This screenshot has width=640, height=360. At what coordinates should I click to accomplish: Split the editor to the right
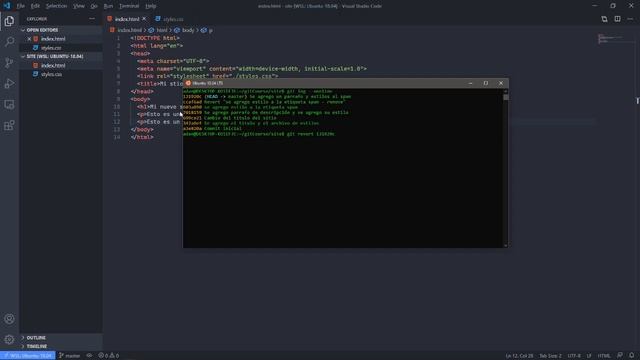[617, 19]
